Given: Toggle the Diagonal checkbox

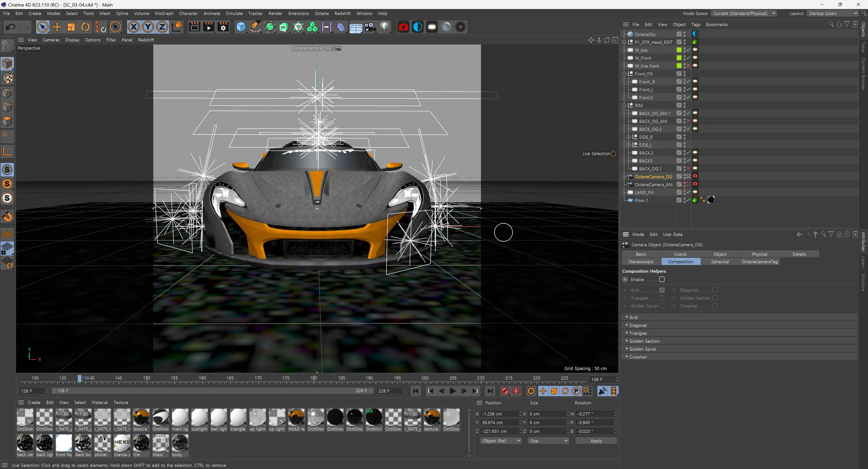Looking at the screenshot, I should [x=715, y=290].
